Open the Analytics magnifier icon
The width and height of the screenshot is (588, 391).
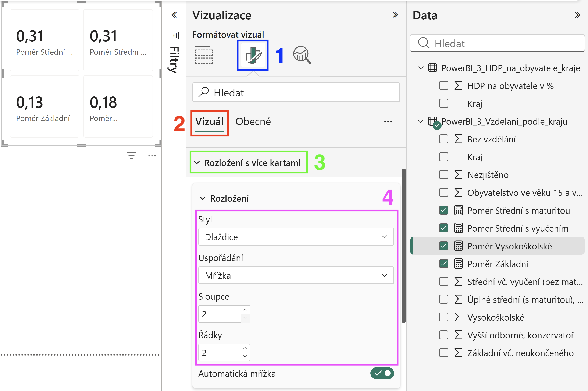tap(302, 55)
